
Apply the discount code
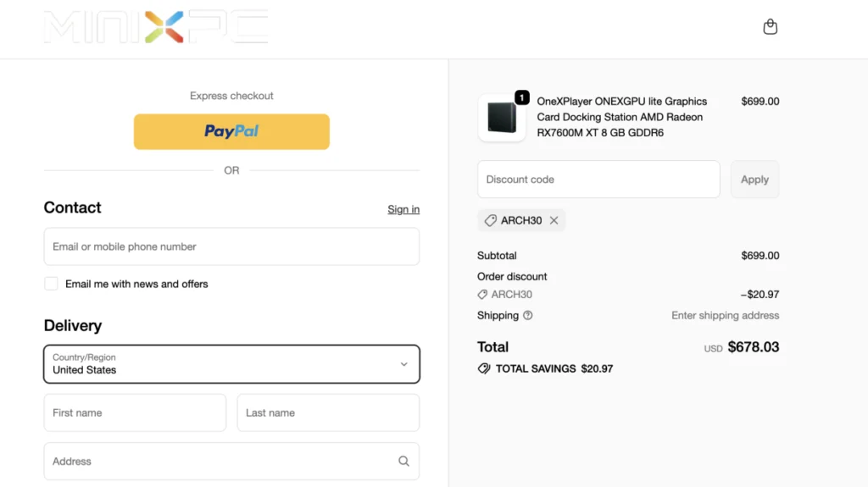click(754, 180)
